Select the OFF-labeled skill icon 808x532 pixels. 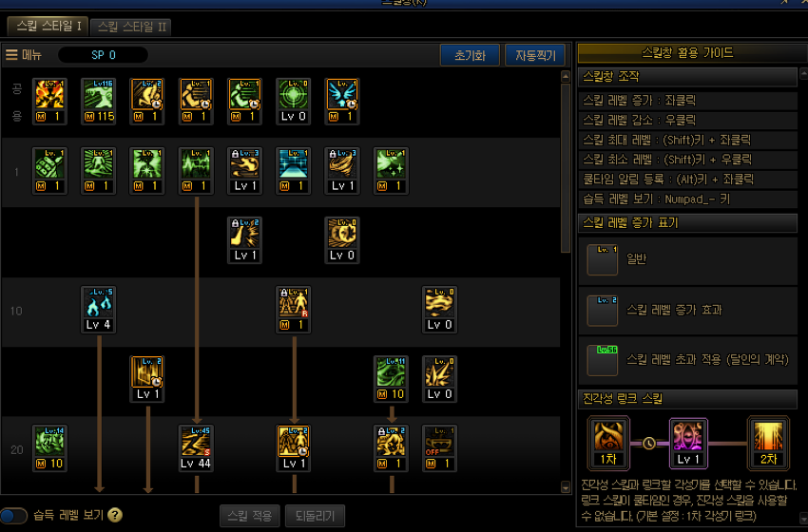[x=439, y=448]
